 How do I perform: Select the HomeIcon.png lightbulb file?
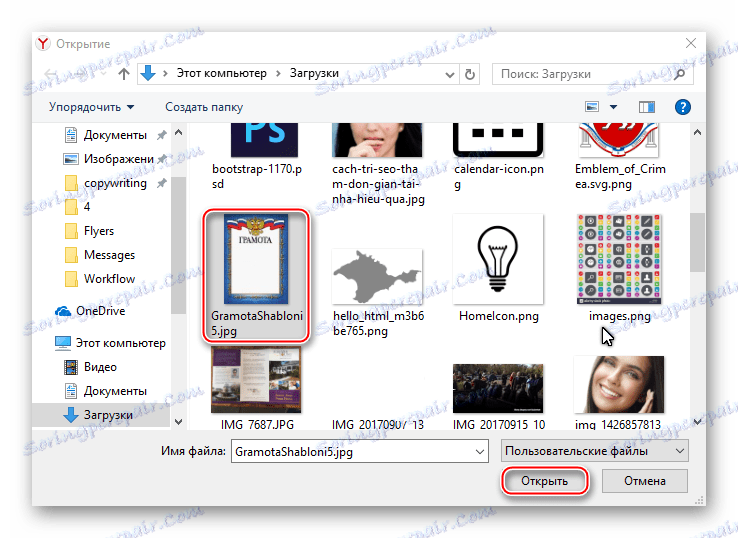click(498, 267)
